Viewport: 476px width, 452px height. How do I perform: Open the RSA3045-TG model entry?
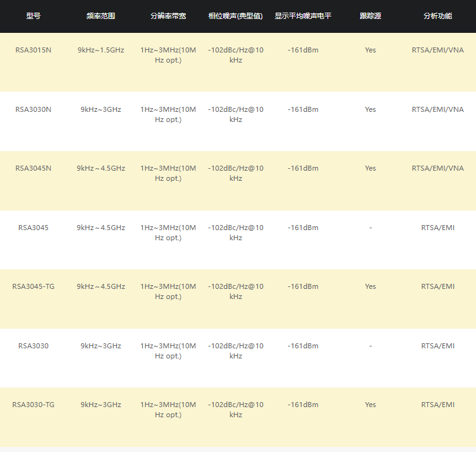pyautogui.click(x=34, y=286)
